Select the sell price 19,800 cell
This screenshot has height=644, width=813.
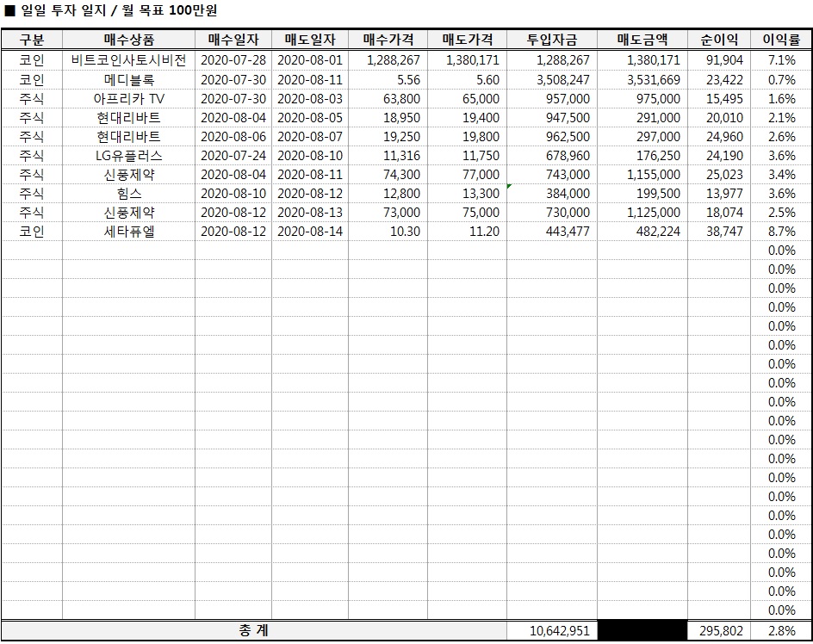[x=467, y=137]
